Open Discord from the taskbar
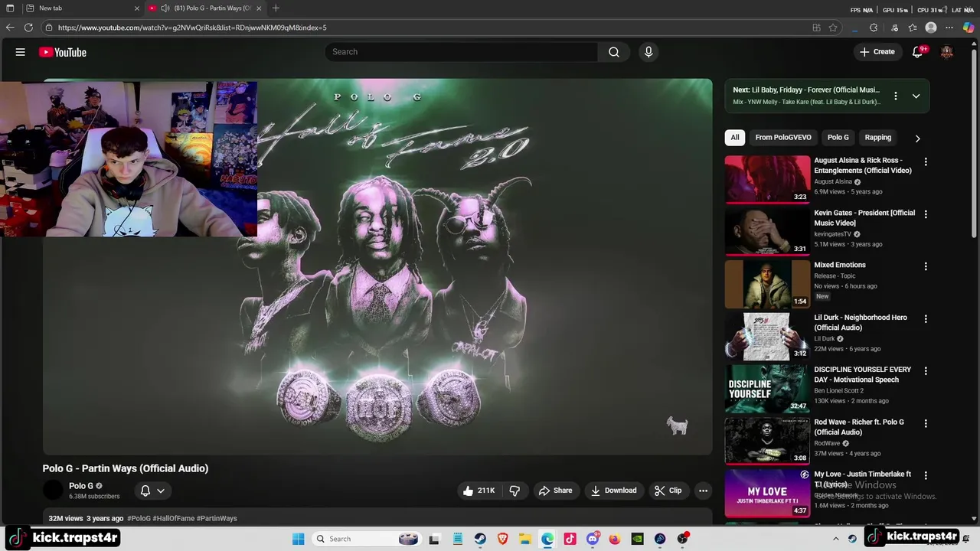The image size is (980, 551). pos(593,539)
